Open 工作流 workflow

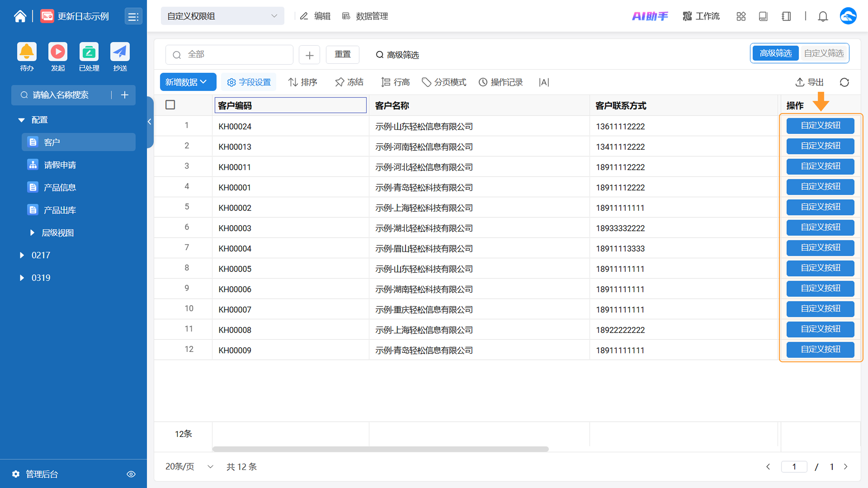701,16
